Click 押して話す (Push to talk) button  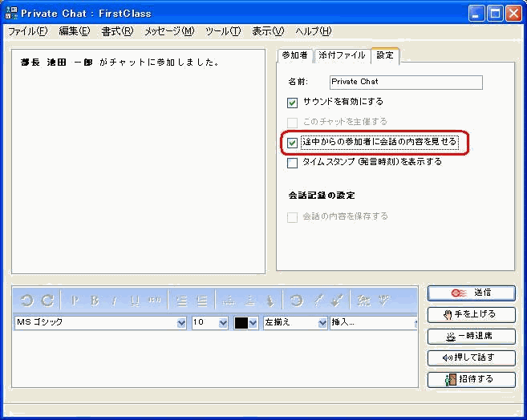471,357
